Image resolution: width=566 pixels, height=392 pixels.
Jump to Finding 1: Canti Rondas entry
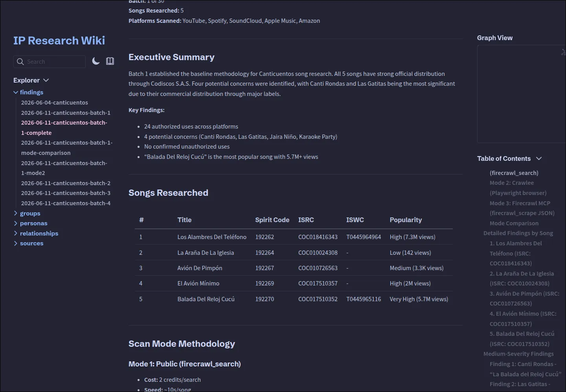[526, 369]
